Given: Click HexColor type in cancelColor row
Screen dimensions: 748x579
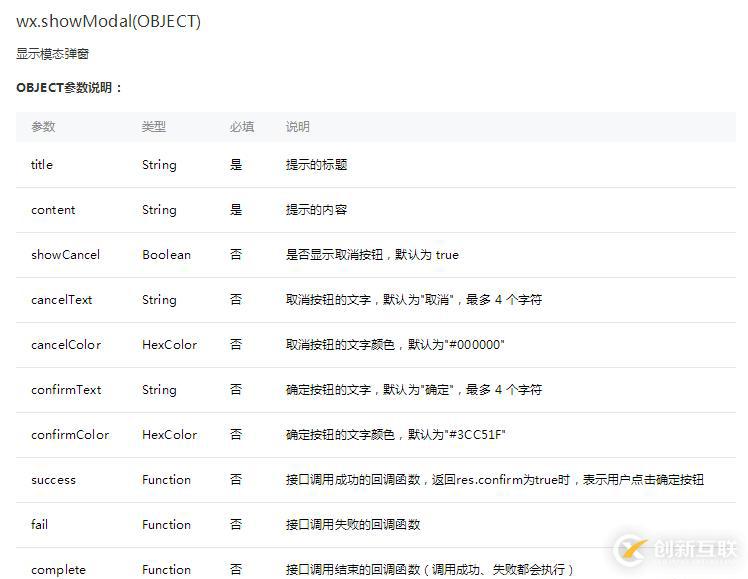Looking at the screenshot, I should 170,345.
